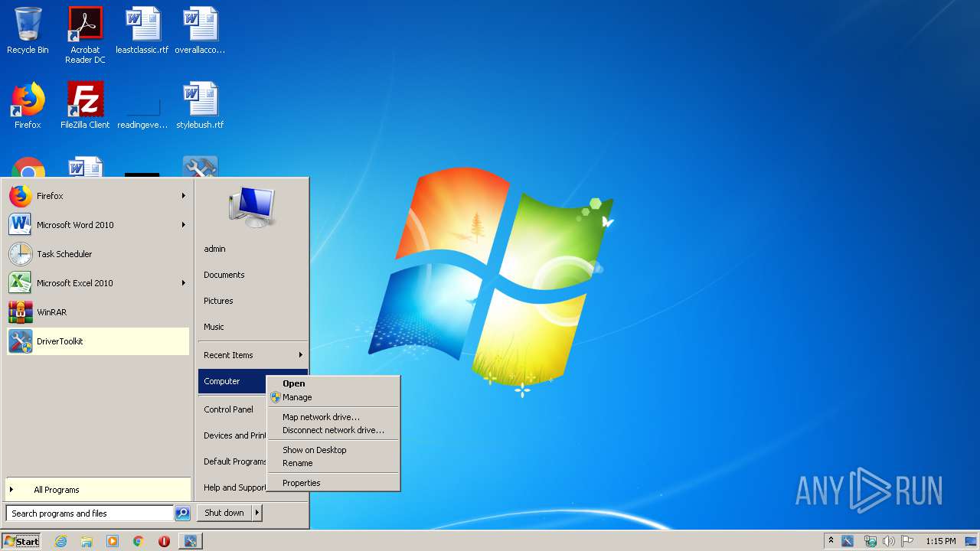Image resolution: width=980 pixels, height=551 pixels.
Task: Show All Programs list
Action: click(97, 490)
